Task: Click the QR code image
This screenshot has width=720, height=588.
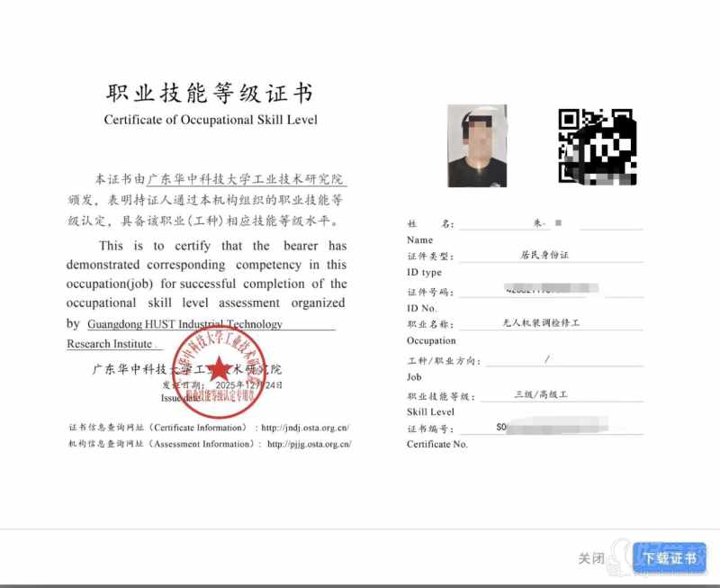Action: coord(598,146)
